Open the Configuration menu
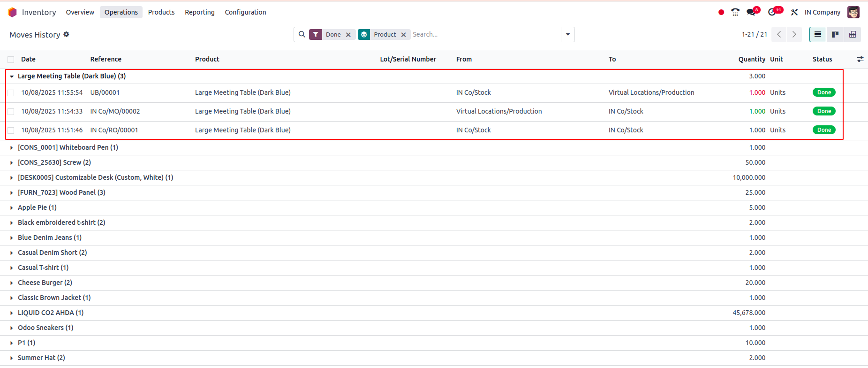Image resolution: width=868 pixels, height=368 pixels. click(245, 12)
